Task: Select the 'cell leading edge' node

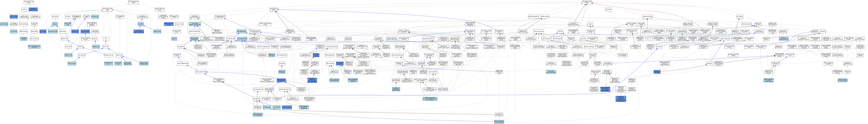Action: 87,17
